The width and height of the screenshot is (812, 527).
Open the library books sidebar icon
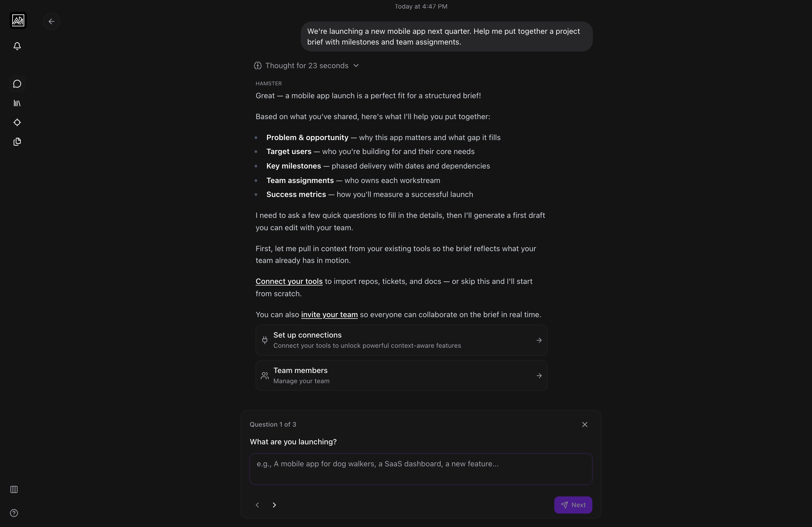tap(17, 103)
